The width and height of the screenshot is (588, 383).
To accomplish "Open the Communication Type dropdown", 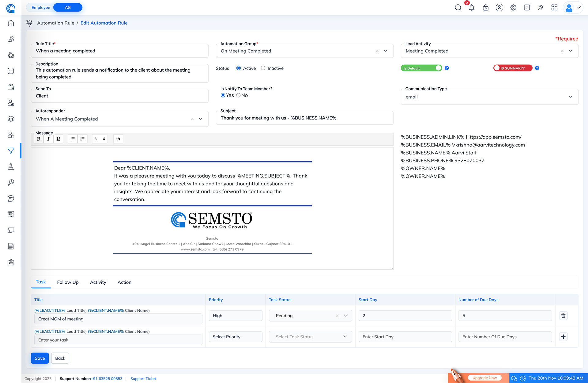I will [570, 97].
